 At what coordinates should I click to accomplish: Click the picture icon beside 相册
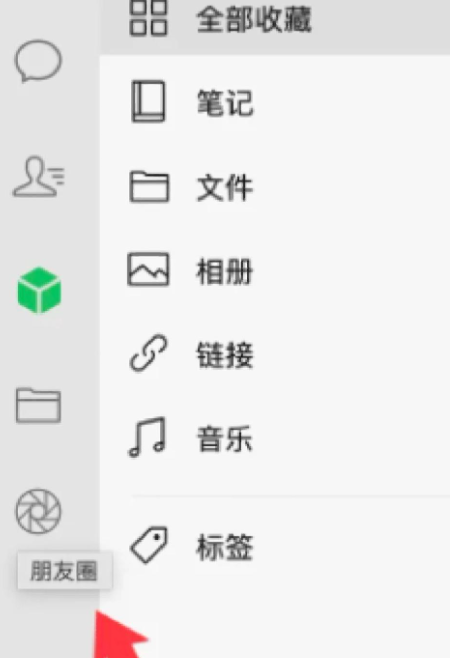(148, 269)
